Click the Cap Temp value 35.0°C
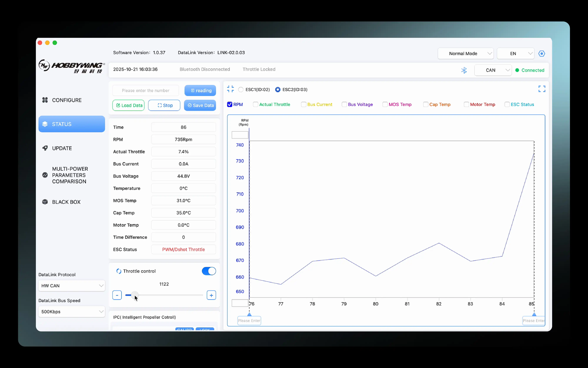The height and width of the screenshot is (368, 588). point(183,213)
